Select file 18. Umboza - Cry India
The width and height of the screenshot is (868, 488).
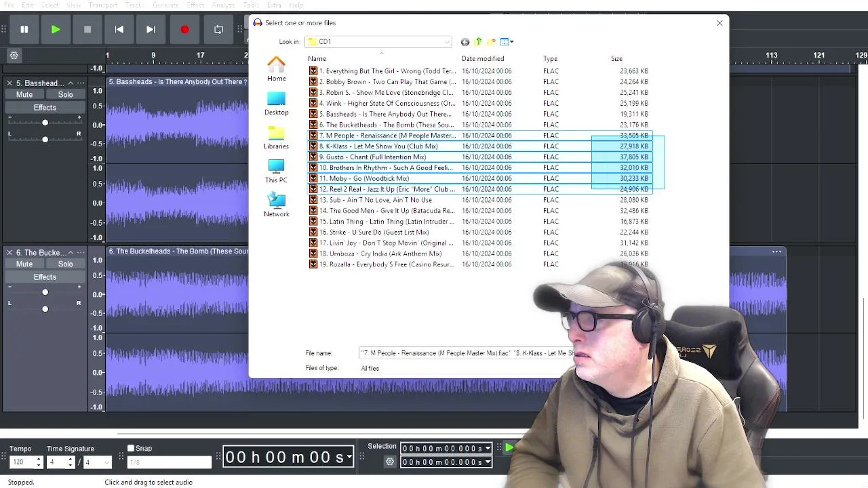point(376,253)
